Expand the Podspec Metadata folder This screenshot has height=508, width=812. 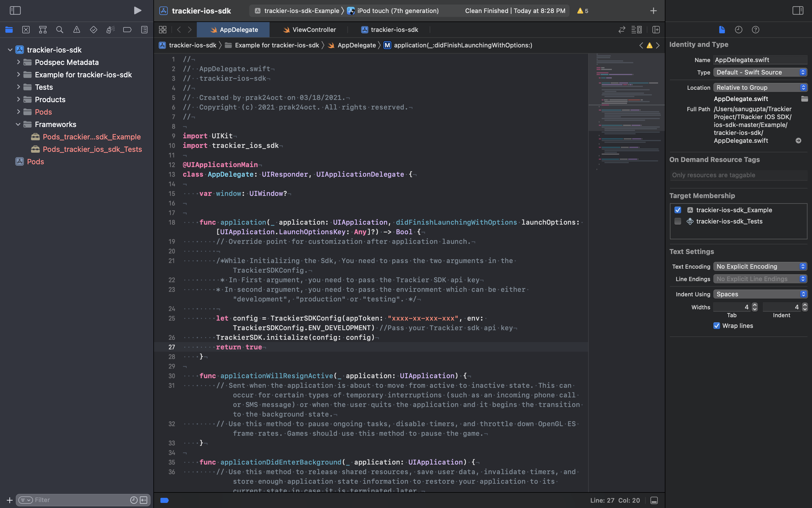pyautogui.click(x=18, y=62)
